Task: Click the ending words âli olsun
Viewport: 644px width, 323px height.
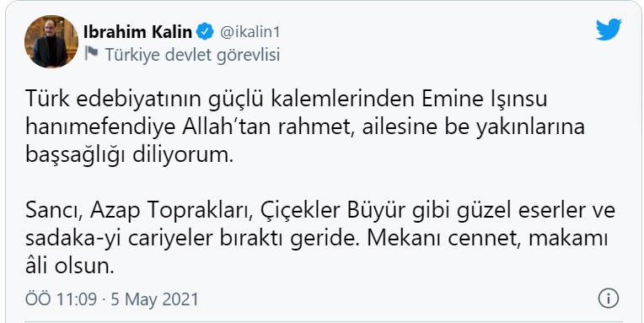Action: pos(69,267)
